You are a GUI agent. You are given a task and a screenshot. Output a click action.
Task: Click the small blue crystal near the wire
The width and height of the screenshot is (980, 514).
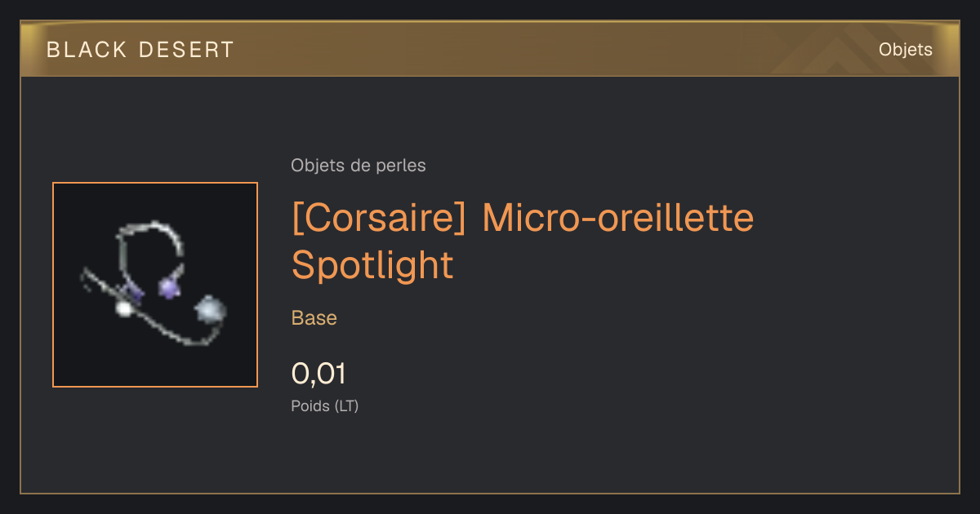135,293
